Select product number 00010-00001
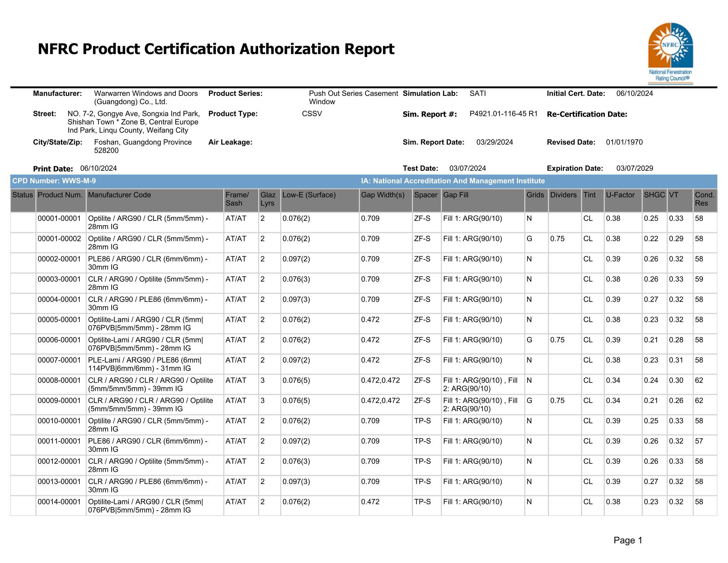The height and width of the screenshot is (563, 728). click(x=59, y=421)
